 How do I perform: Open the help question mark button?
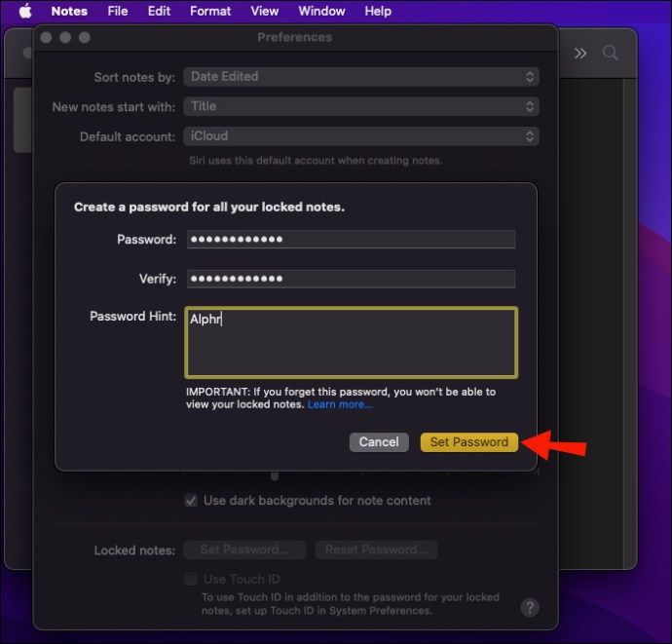(x=530, y=608)
